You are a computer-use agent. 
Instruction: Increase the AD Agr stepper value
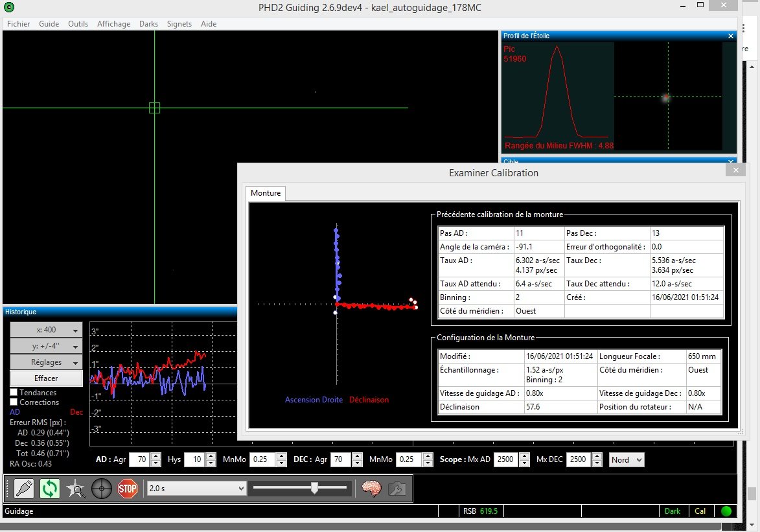[155, 456]
